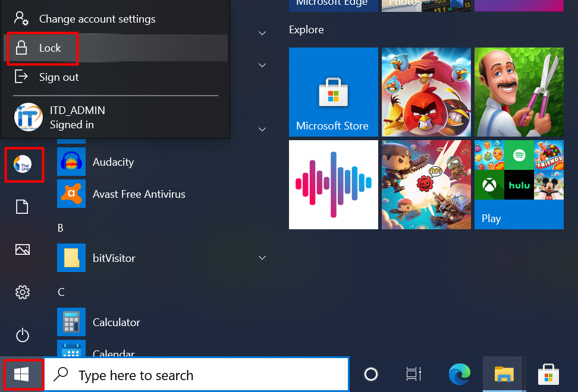
Task: Expand the chevron beside ITD_ADMIN row
Action: tap(262, 129)
